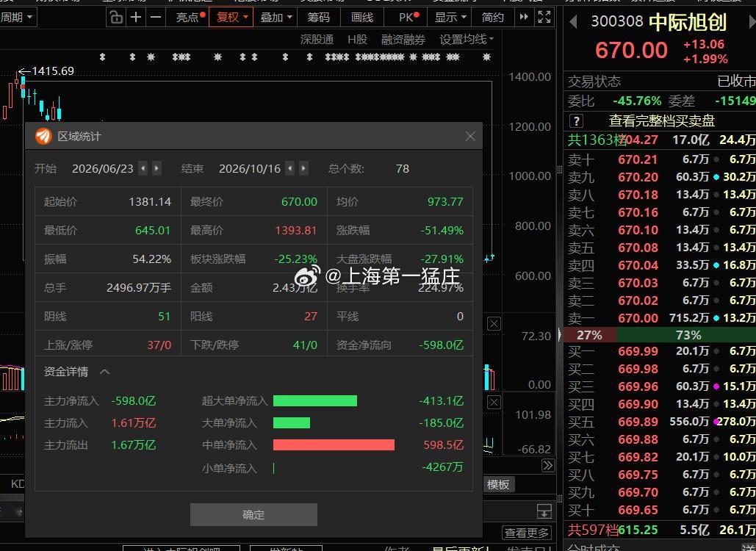Toggle fullscreen chart icon
The height and width of the screenshot is (551, 756).
tap(544, 18)
